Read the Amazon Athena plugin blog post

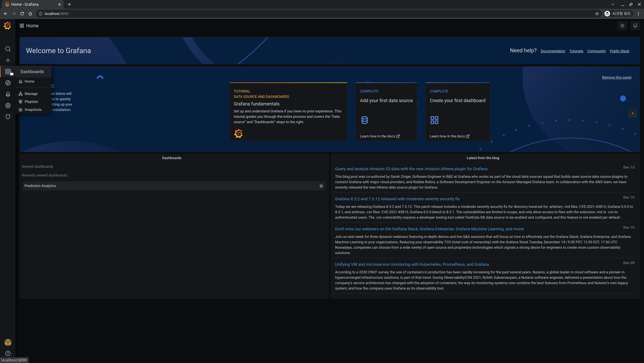click(411, 169)
